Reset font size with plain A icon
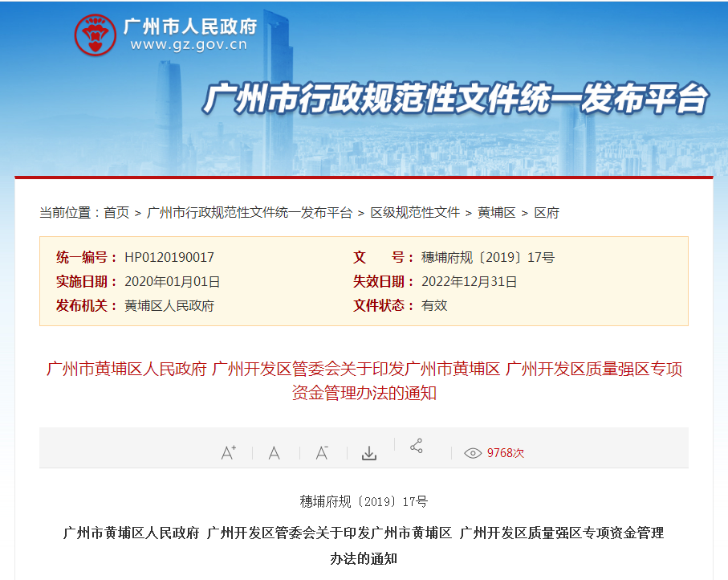Screen dimensions: 728x580 click(275, 452)
